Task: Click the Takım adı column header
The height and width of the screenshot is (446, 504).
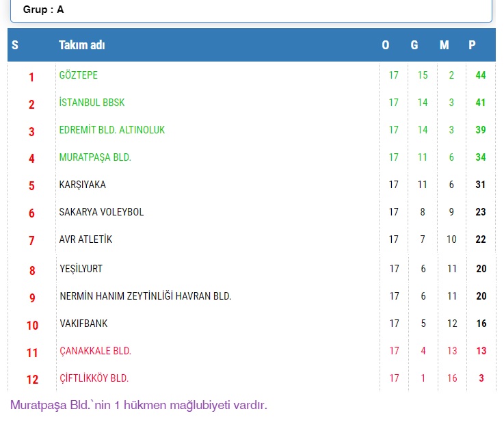Action: pyautogui.click(x=82, y=45)
